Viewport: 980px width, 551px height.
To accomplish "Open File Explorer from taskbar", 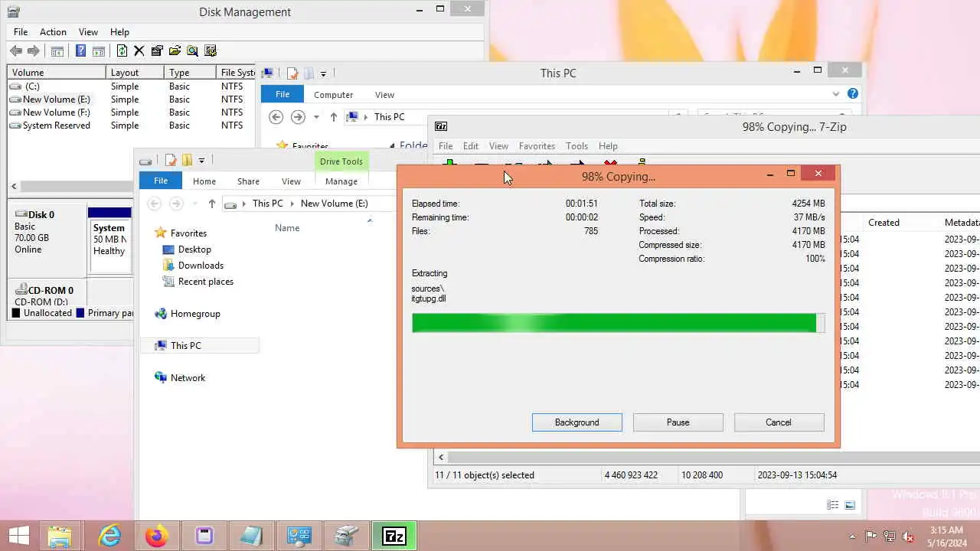I will (x=60, y=536).
